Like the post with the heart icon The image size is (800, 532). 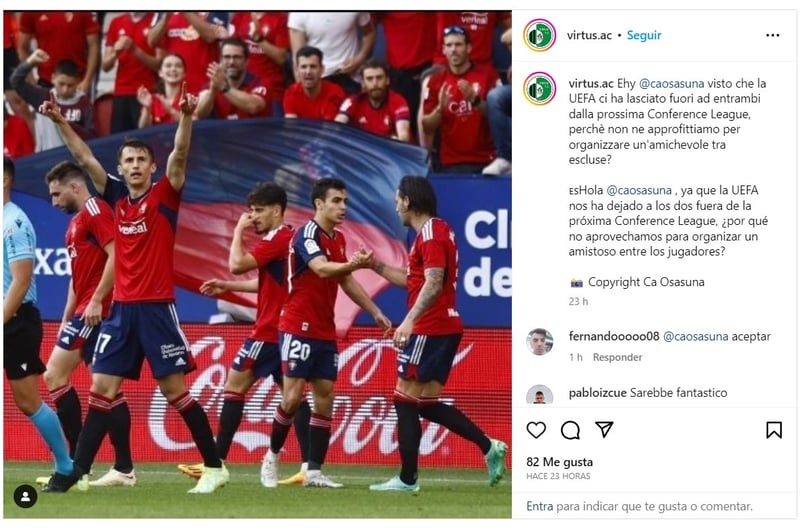(x=536, y=430)
